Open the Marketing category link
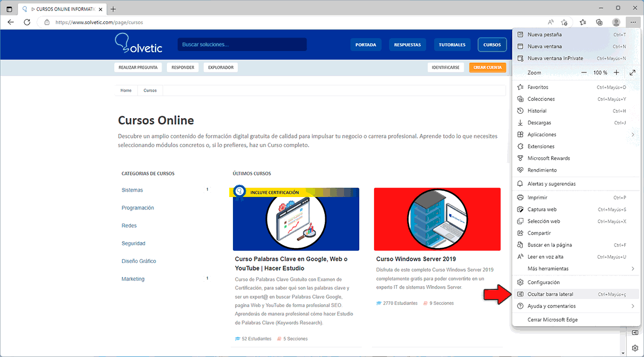Image resolution: width=644 pixels, height=357 pixels. [x=133, y=279]
